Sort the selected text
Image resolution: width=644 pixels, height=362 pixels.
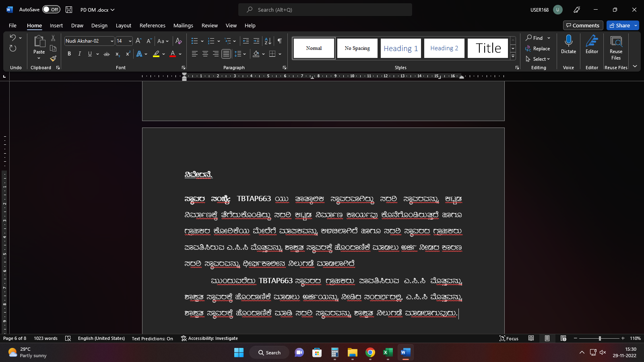pyautogui.click(x=268, y=41)
